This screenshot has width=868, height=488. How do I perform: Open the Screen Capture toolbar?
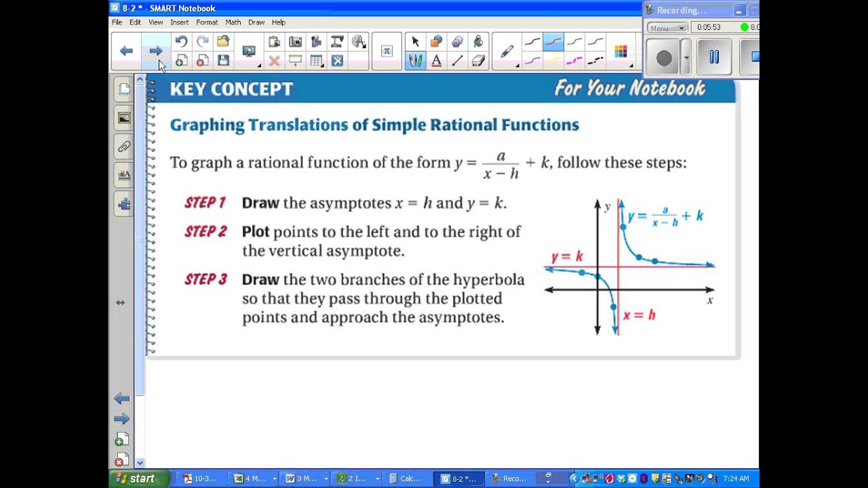(295, 41)
